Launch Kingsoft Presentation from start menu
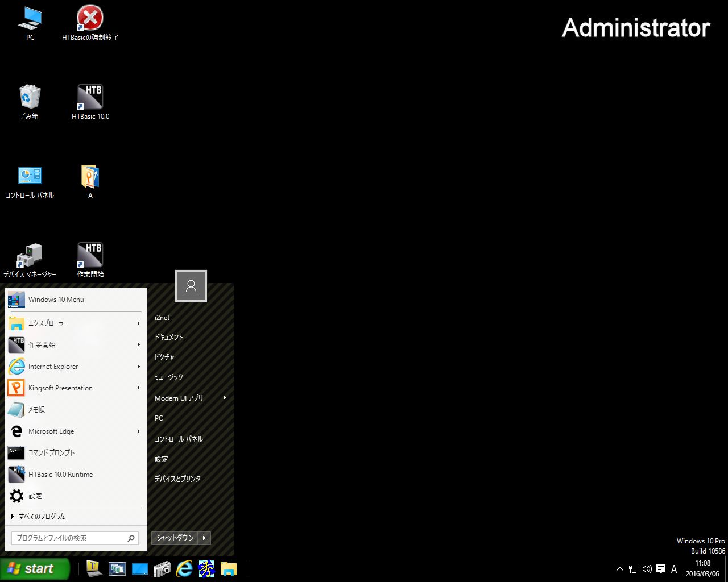The height and width of the screenshot is (582, 728). (75, 388)
